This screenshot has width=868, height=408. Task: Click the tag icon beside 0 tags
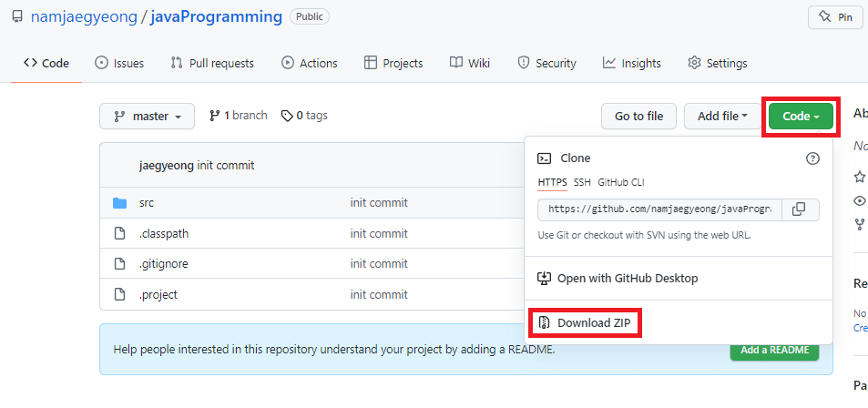point(287,116)
